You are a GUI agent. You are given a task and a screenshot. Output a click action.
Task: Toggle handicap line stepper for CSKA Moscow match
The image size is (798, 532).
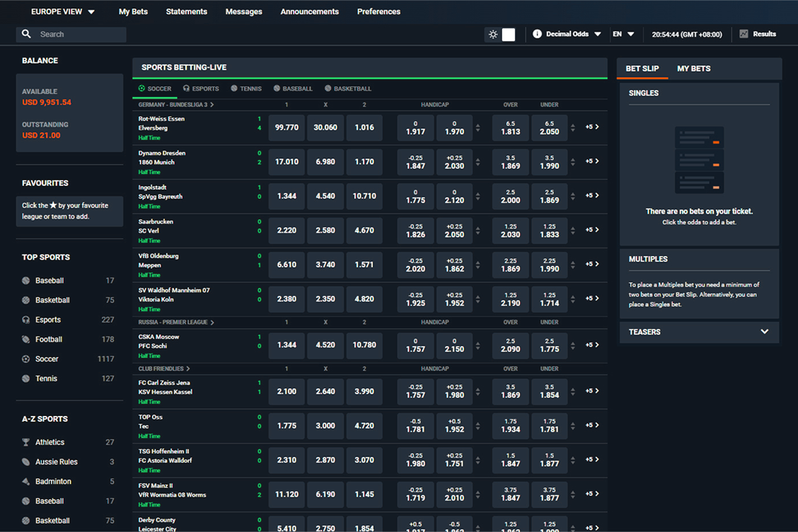tap(478, 345)
